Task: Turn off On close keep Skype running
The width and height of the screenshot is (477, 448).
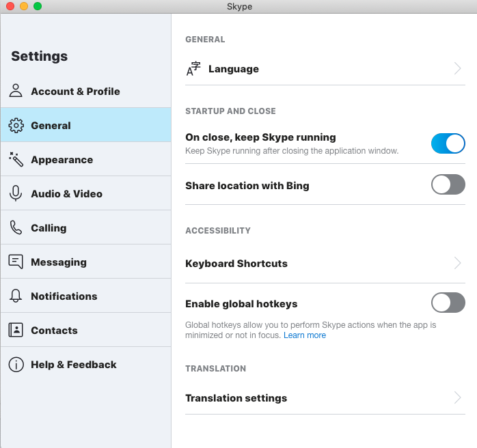Action: pos(448,143)
